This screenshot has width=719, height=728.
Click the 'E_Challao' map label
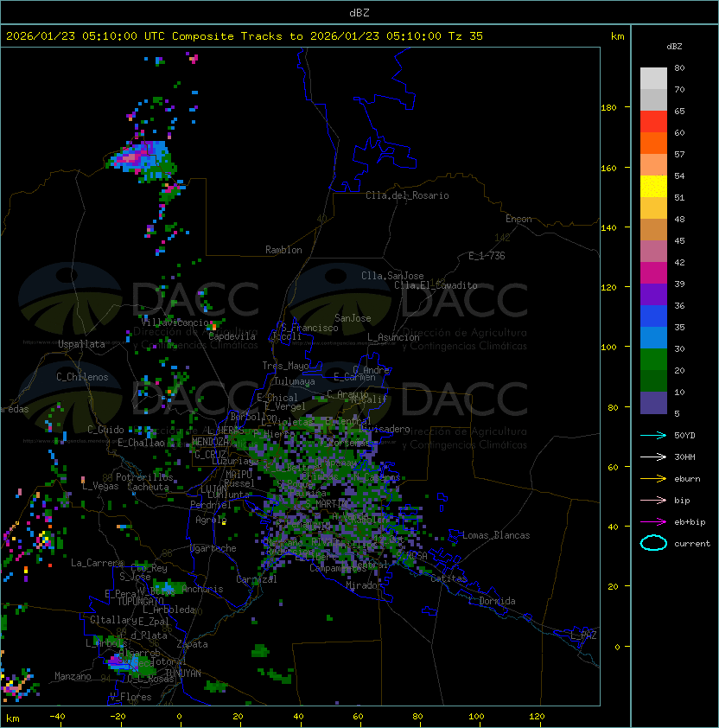141,443
